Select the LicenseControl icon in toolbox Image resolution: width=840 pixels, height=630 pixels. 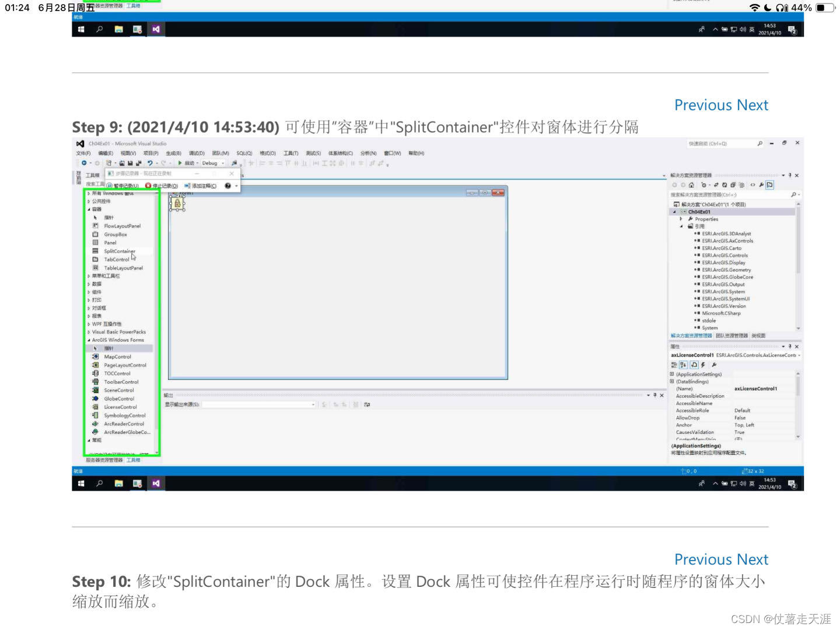(95, 407)
